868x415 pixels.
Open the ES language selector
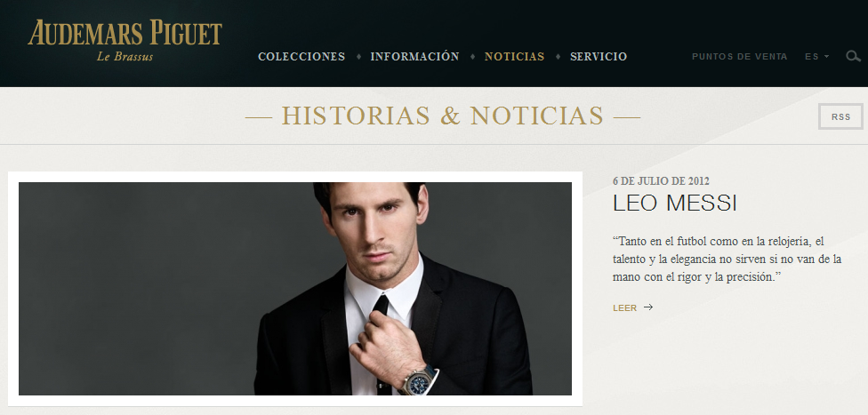click(x=817, y=57)
